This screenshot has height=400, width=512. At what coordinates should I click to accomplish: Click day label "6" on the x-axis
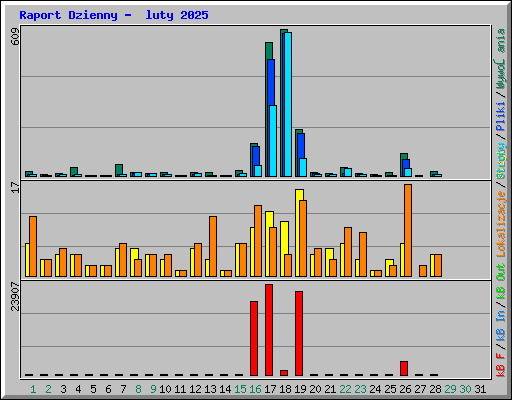click(x=108, y=389)
